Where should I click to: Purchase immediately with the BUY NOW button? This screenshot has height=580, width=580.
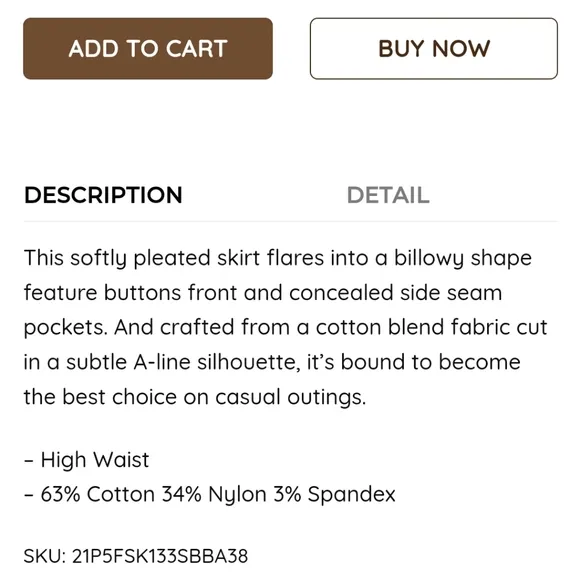point(434,48)
